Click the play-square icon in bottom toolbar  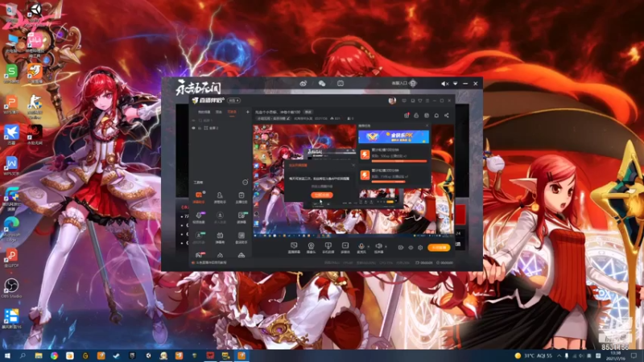coord(345,248)
